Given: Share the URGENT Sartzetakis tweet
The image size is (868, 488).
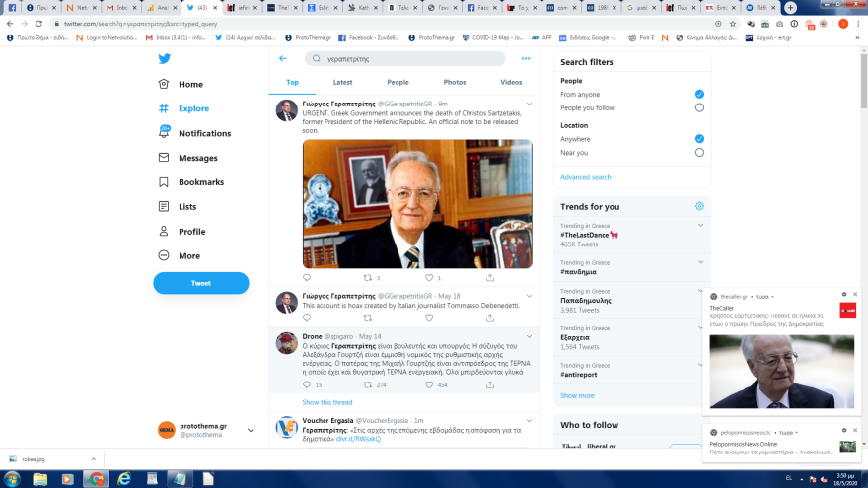Looking at the screenshot, I should tap(490, 278).
